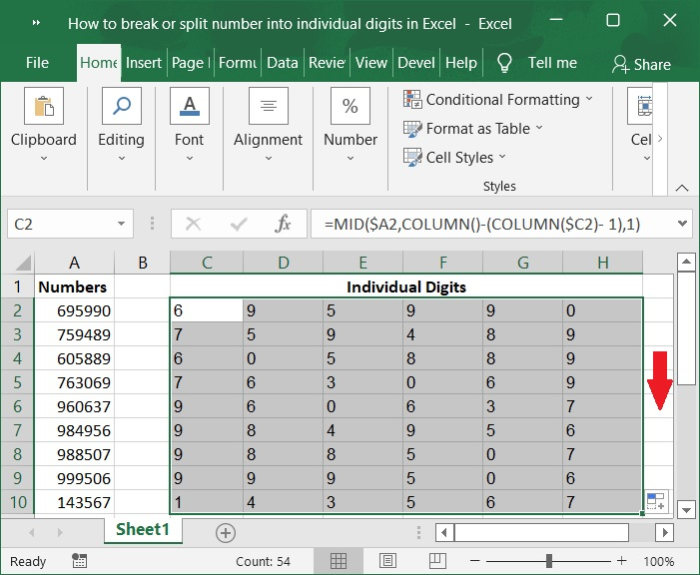Click the Quick Analysis icon below selection
This screenshot has height=575, width=700.
pos(656,502)
